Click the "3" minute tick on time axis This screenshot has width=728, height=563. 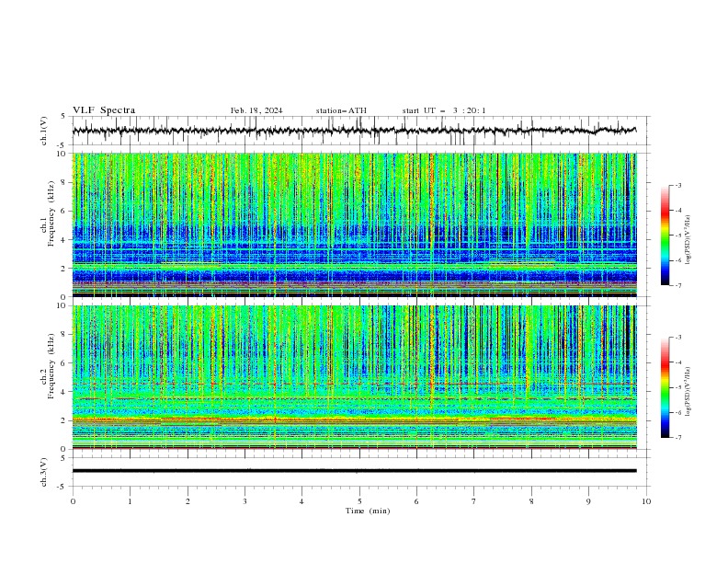coord(245,501)
